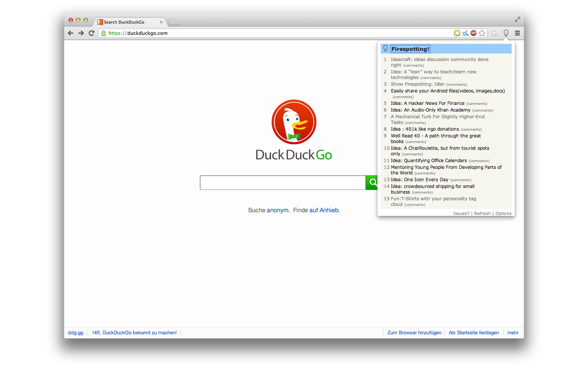Click 'Hilf, DuckDuckGo bekannt zu machen!' link
This screenshot has width=588, height=368.
pos(135,333)
